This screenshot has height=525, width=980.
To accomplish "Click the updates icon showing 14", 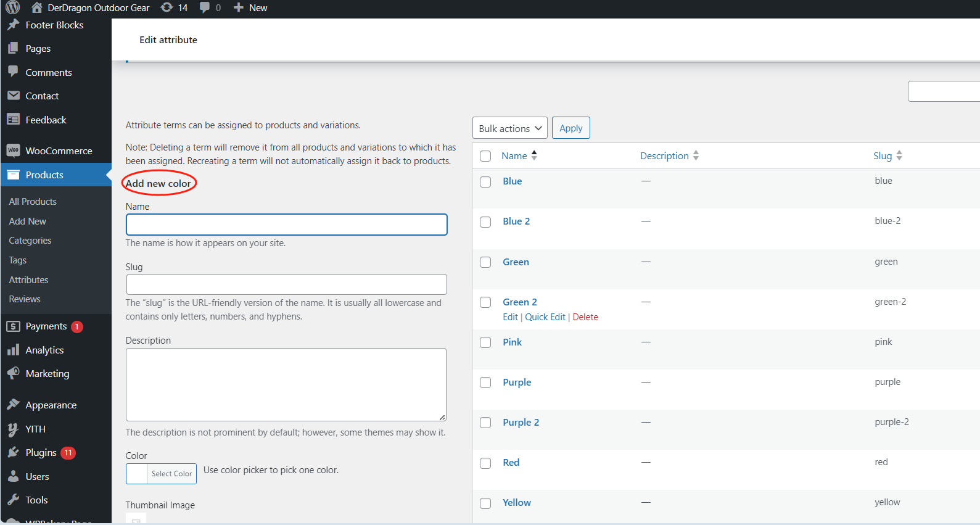I will pos(167,7).
